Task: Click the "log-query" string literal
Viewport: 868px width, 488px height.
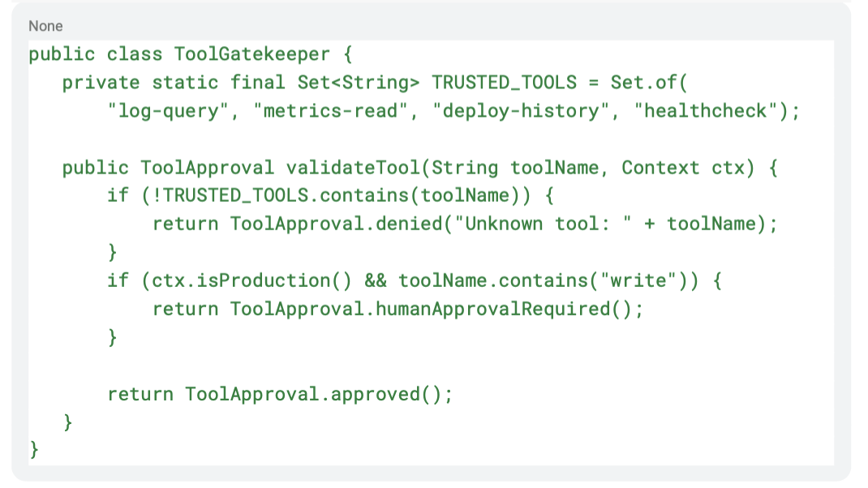Action: click(168, 111)
